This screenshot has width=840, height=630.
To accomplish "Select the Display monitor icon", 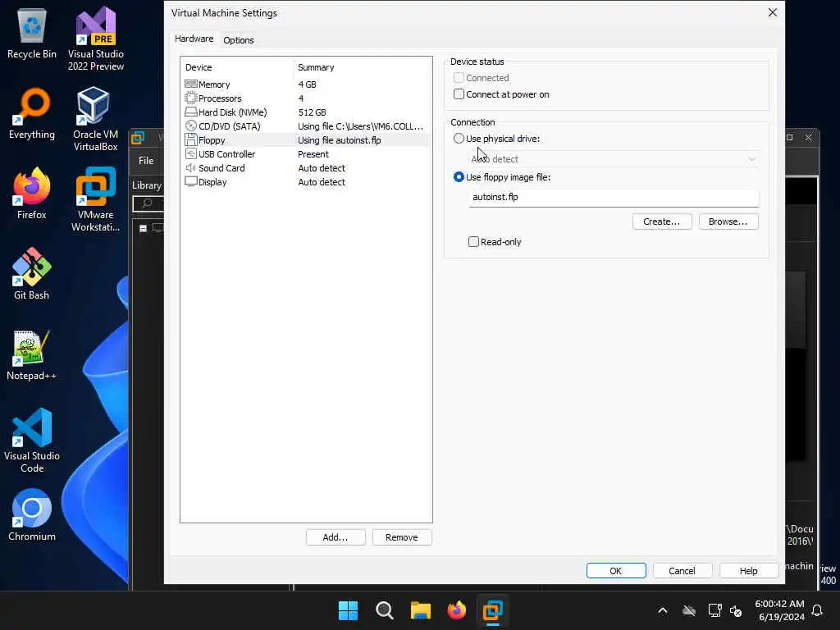I will (190, 181).
